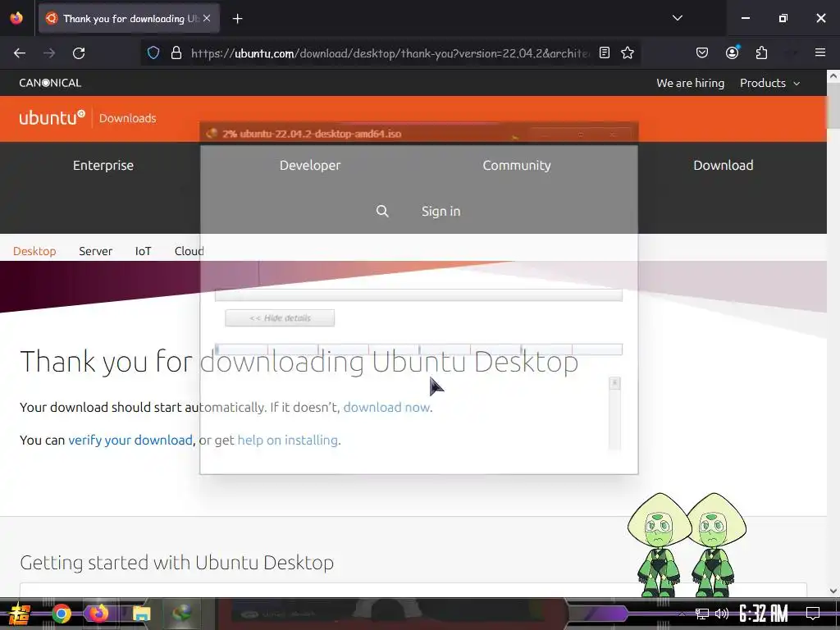This screenshot has width=840, height=630.
Task: Click the search magnifier icon
Action: [x=382, y=211]
